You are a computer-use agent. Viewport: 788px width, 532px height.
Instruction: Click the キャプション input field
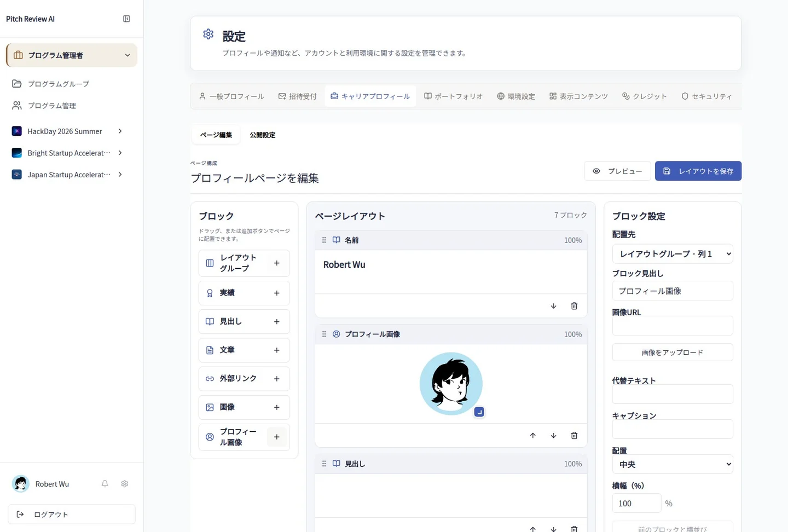pos(673,429)
